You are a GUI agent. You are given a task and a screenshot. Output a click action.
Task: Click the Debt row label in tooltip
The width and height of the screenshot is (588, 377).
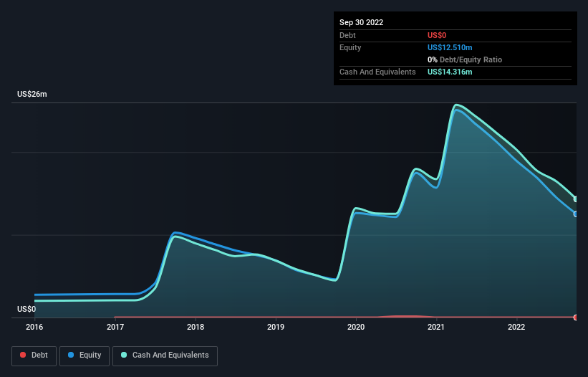click(x=347, y=35)
